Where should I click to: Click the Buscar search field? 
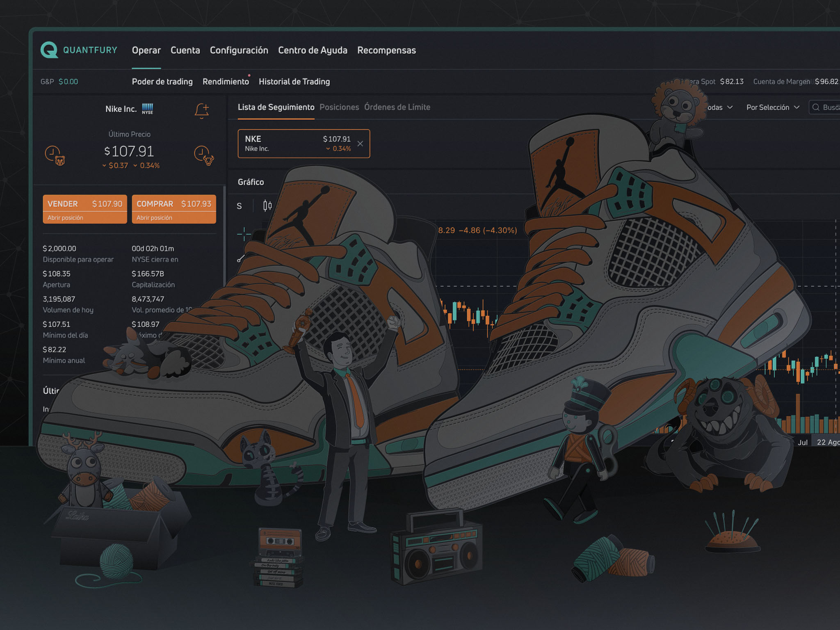click(x=831, y=107)
